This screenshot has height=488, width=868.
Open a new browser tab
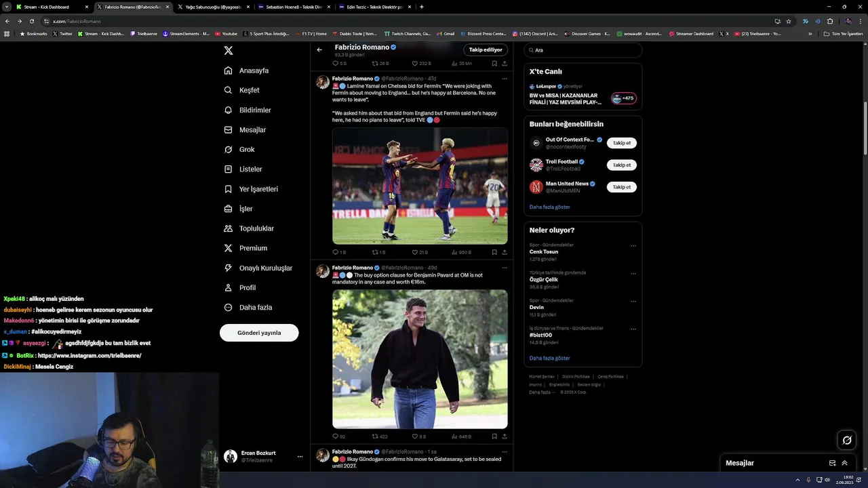422,7
